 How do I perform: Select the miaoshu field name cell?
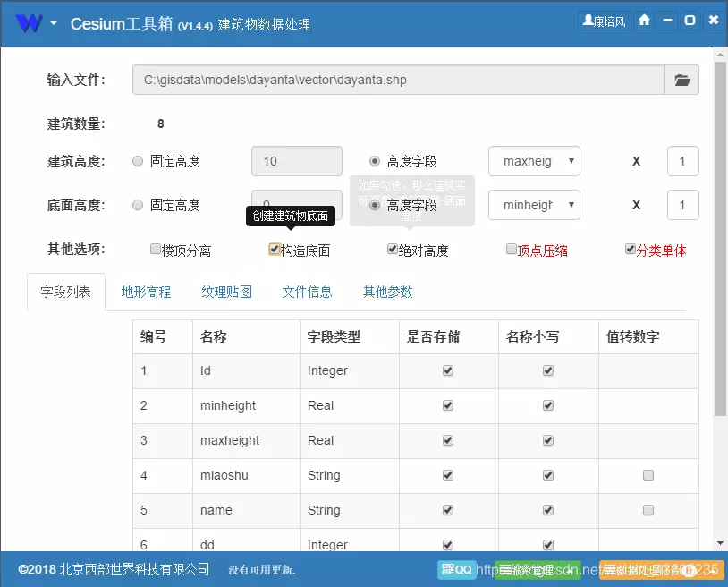point(246,475)
